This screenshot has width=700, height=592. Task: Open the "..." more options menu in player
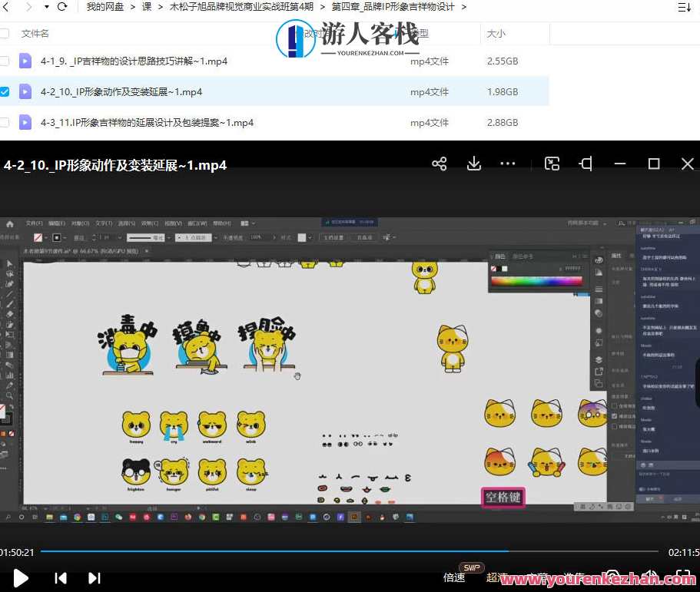508,164
